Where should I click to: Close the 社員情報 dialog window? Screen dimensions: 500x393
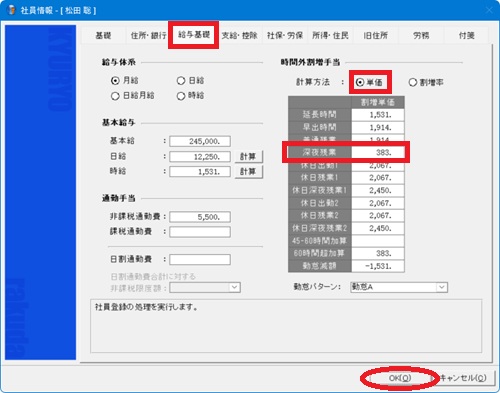(x=489, y=10)
